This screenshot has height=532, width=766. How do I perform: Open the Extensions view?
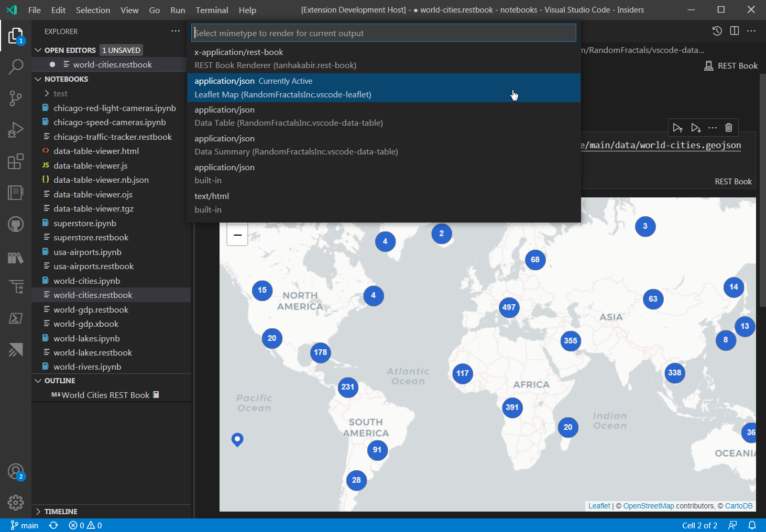(x=16, y=161)
